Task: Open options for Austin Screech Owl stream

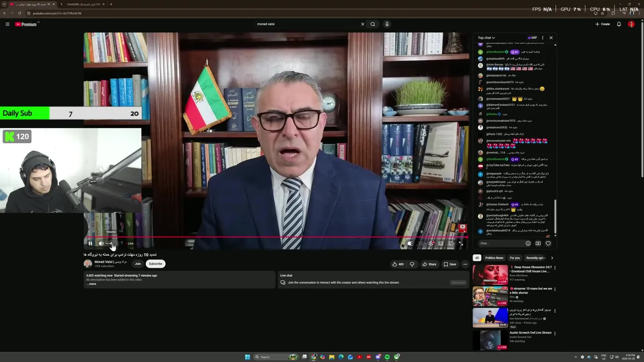Action: pyautogui.click(x=554, y=333)
